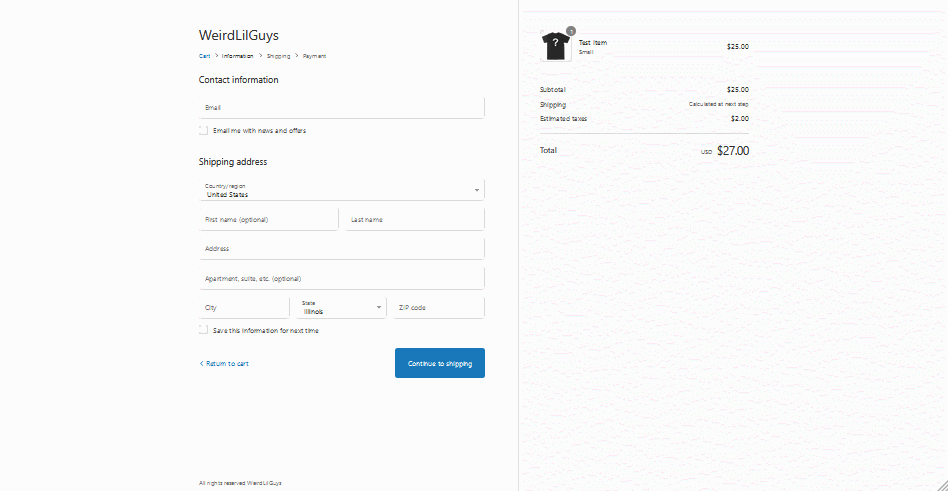Click the Estimated taxes label
Screen dimensions: 948x491
563,119
